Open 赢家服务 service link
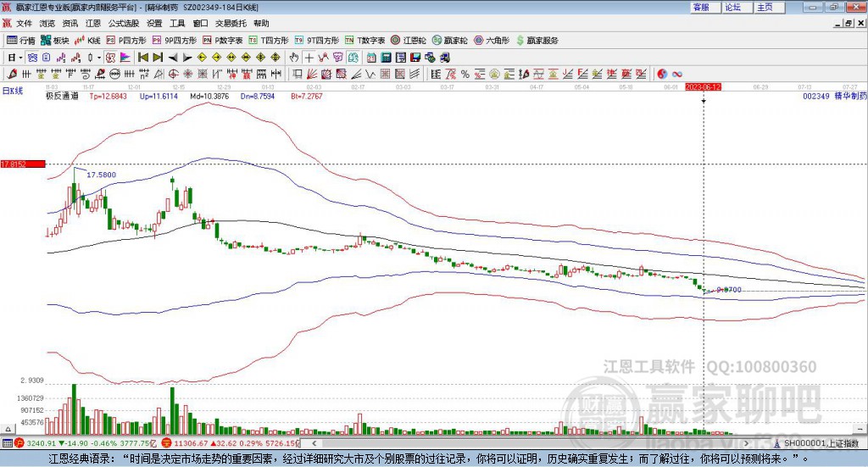This screenshot has width=868, height=467. point(537,41)
